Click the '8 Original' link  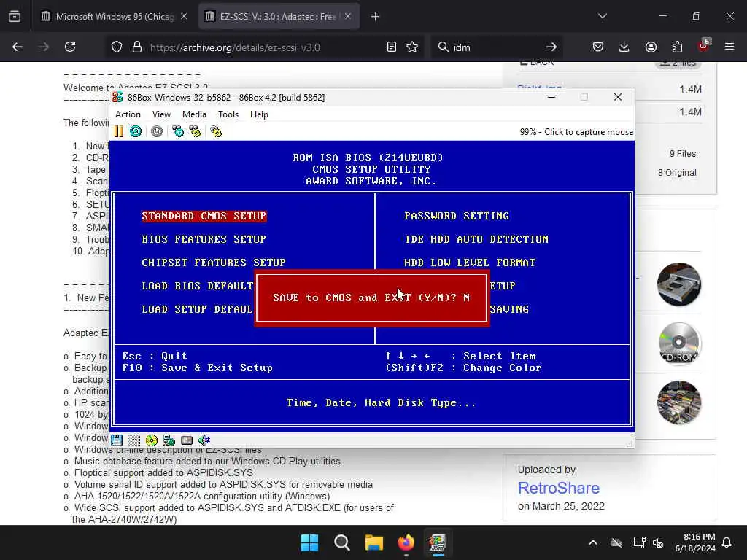pyautogui.click(x=677, y=173)
